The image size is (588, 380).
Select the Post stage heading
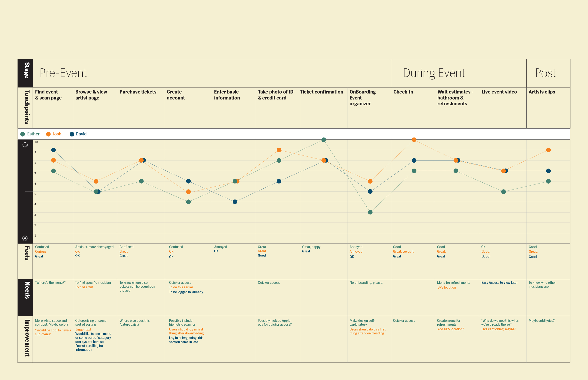pyautogui.click(x=546, y=73)
